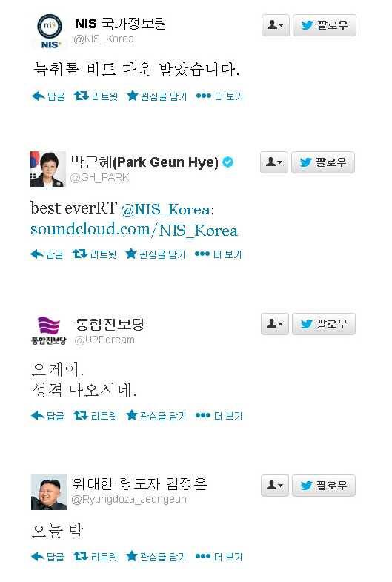
Task: View Kim Jong-un account profile picture
Action: pos(49,492)
